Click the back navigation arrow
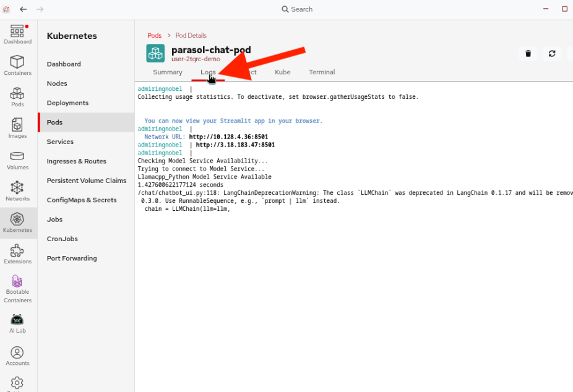This screenshot has width=573, height=392. pos(24,9)
